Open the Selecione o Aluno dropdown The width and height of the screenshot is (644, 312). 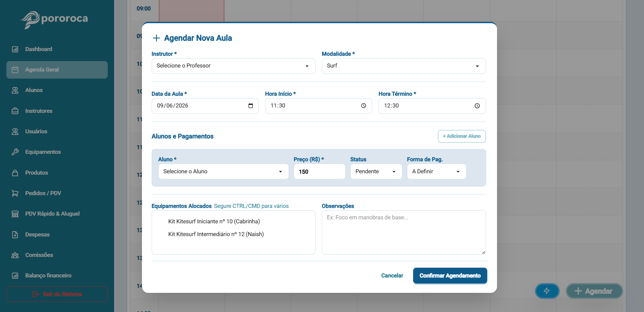[224, 172]
